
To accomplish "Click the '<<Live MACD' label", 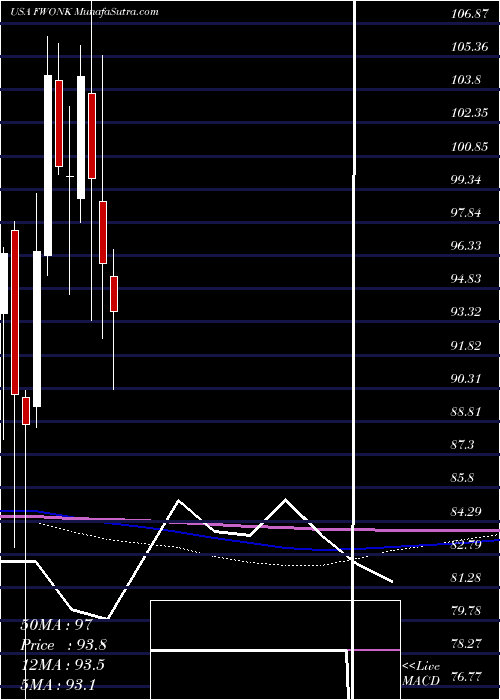I will pyautogui.click(x=421, y=673).
